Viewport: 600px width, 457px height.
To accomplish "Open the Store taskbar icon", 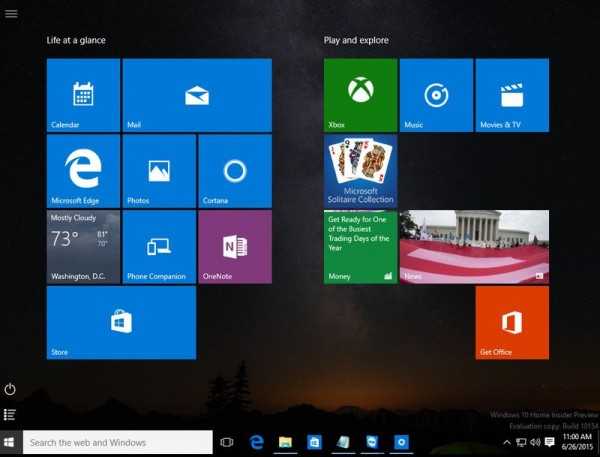I will (314, 442).
